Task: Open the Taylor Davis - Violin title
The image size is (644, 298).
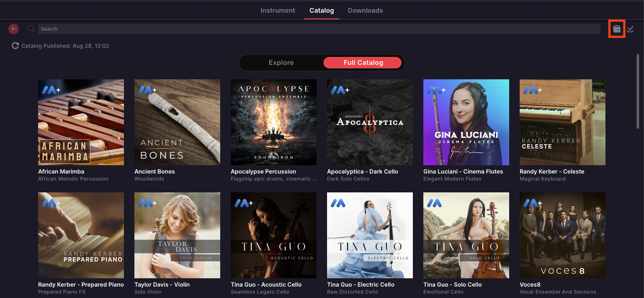Action: coord(162,284)
